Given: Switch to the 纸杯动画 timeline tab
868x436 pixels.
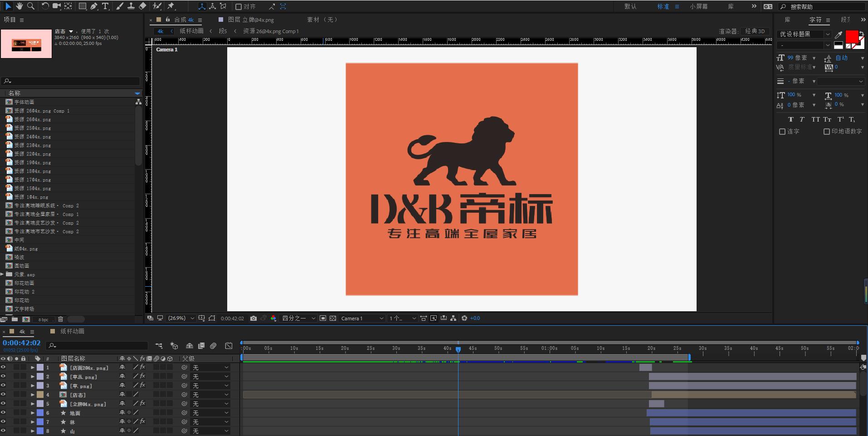Looking at the screenshot, I should (x=73, y=331).
